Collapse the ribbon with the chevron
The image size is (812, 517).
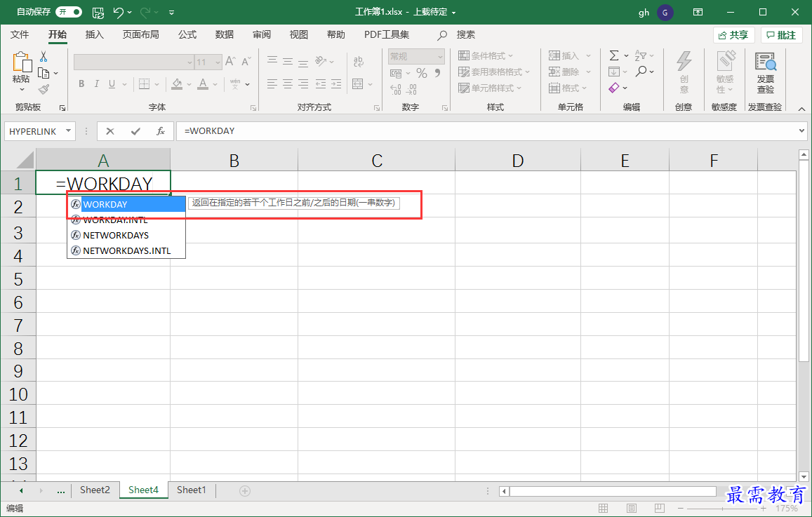click(801, 109)
